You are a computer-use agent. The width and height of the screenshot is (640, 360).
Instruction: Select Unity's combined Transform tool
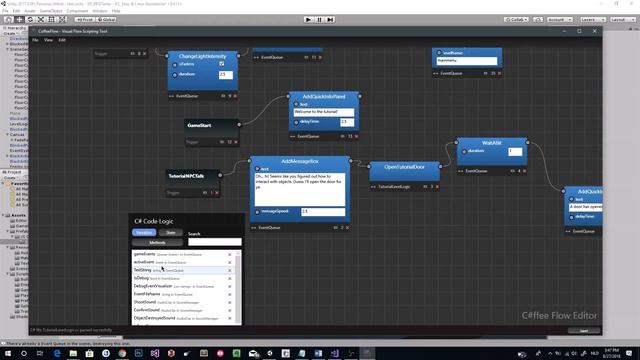(x=62, y=20)
